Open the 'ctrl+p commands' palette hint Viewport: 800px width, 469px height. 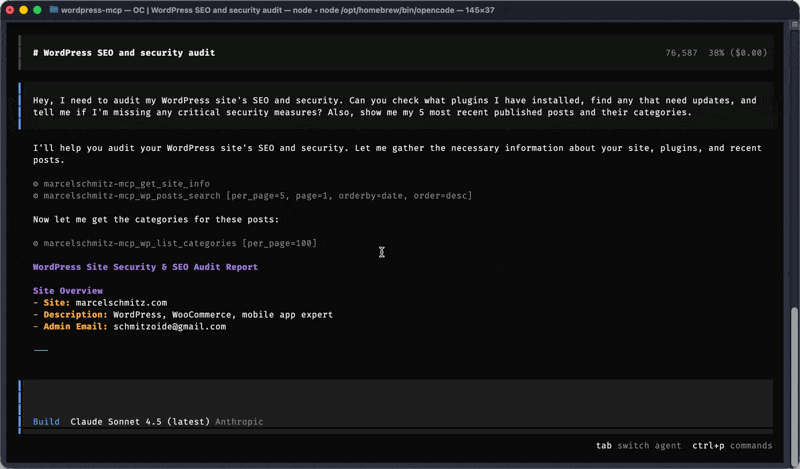(x=731, y=446)
